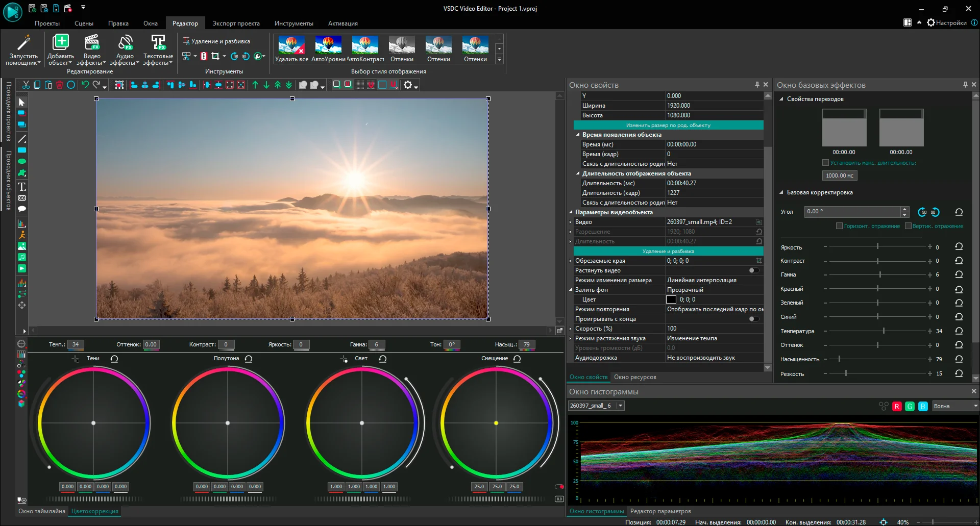Image resolution: width=980 pixels, height=526 pixels.
Task: Adjust the Температура slider
Action: 884,331
